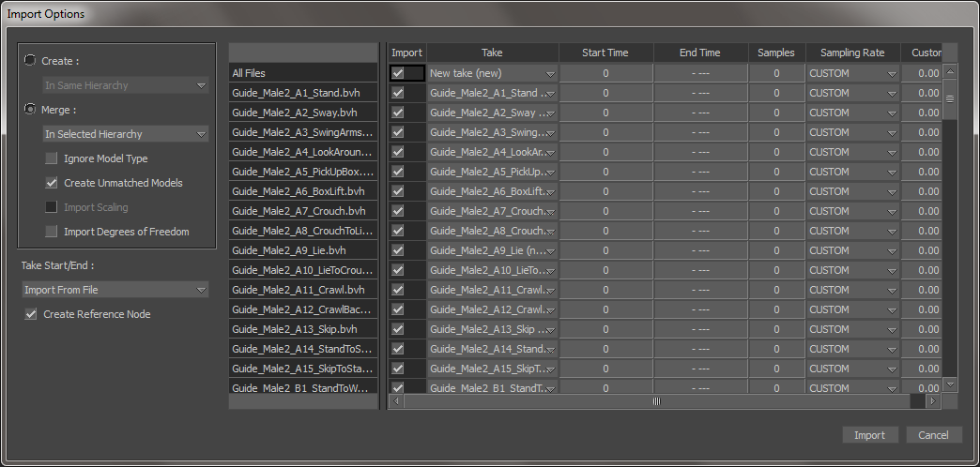This screenshot has width=980, height=467.
Task: Click the Cancel button
Action: point(933,435)
